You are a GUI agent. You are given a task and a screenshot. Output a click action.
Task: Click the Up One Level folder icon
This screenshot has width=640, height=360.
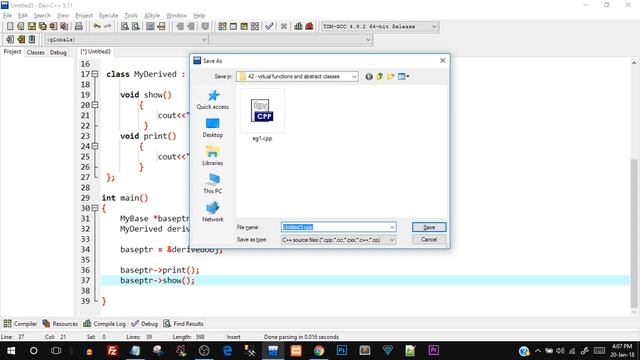coord(380,76)
